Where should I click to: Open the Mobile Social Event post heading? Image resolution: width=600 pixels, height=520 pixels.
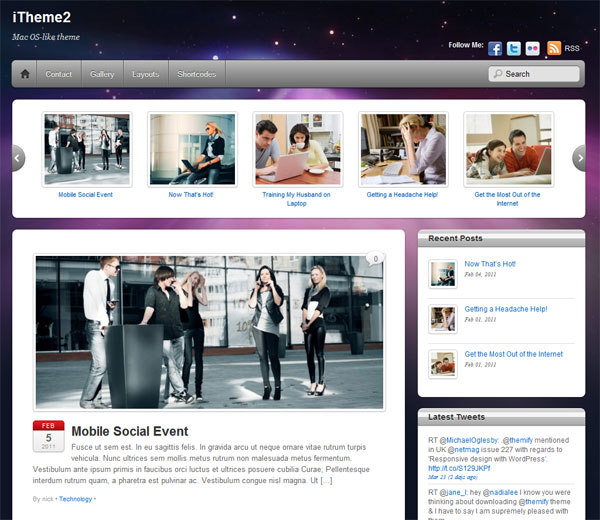pyautogui.click(x=130, y=431)
